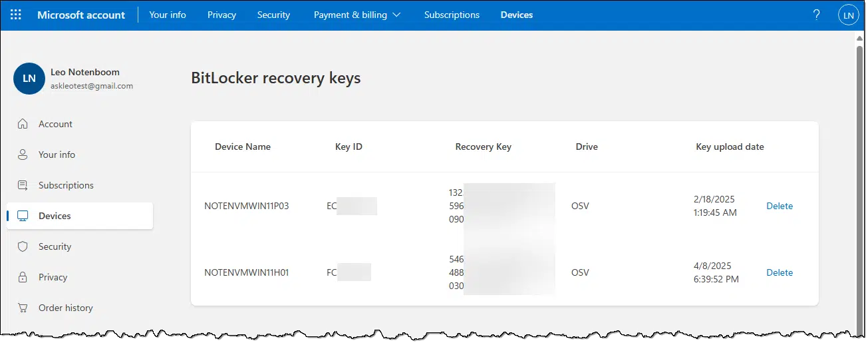
Task: Open the app launcher grid icon
Action: tap(16, 15)
